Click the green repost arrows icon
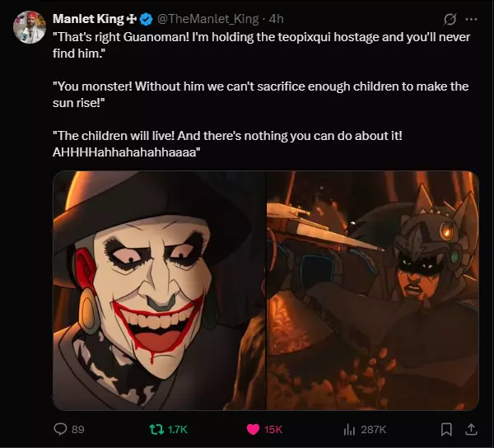494x448 pixels. (x=156, y=429)
